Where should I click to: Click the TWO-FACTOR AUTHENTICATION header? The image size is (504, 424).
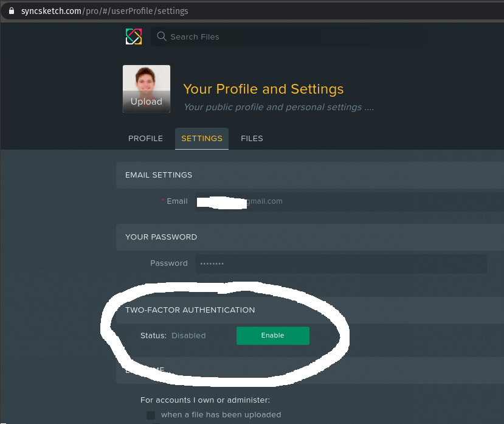click(x=190, y=310)
